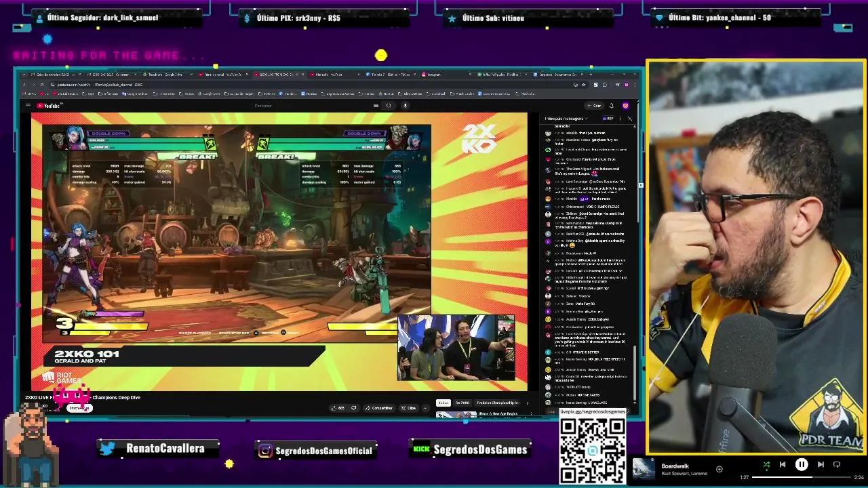Screen dimensions: 868x488
Task: Add Boardwalk to library plus icon
Action: [719, 469]
